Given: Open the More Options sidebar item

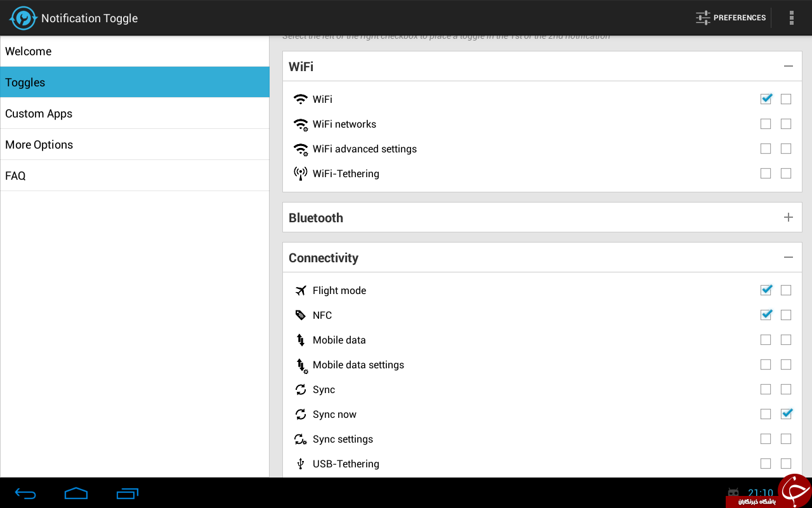Looking at the screenshot, I should (134, 145).
